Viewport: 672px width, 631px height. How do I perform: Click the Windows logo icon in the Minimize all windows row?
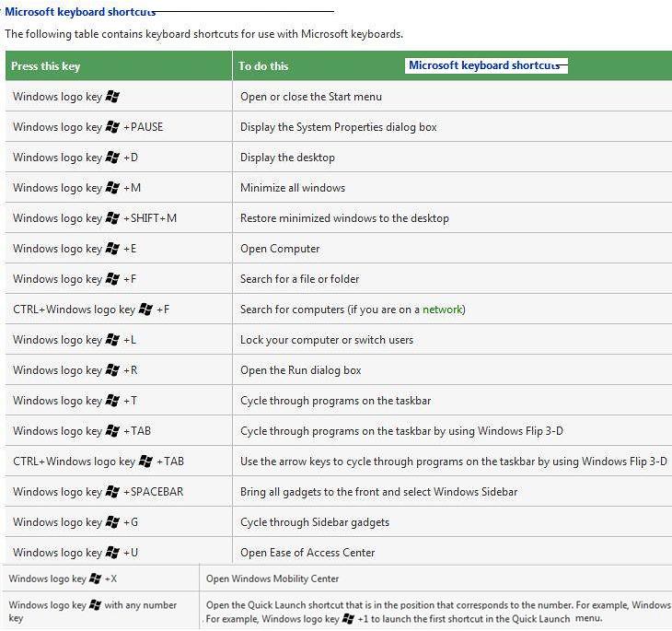112,188
